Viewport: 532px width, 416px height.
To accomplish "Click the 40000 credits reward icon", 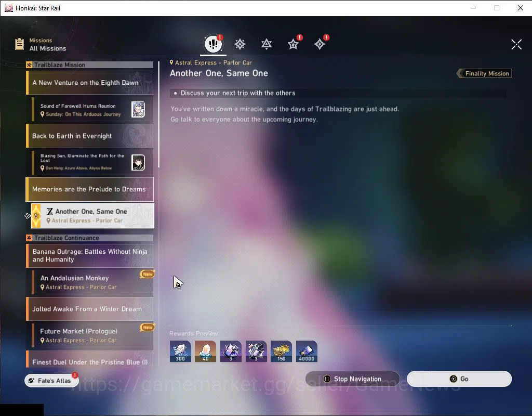I will coord(307,351).
